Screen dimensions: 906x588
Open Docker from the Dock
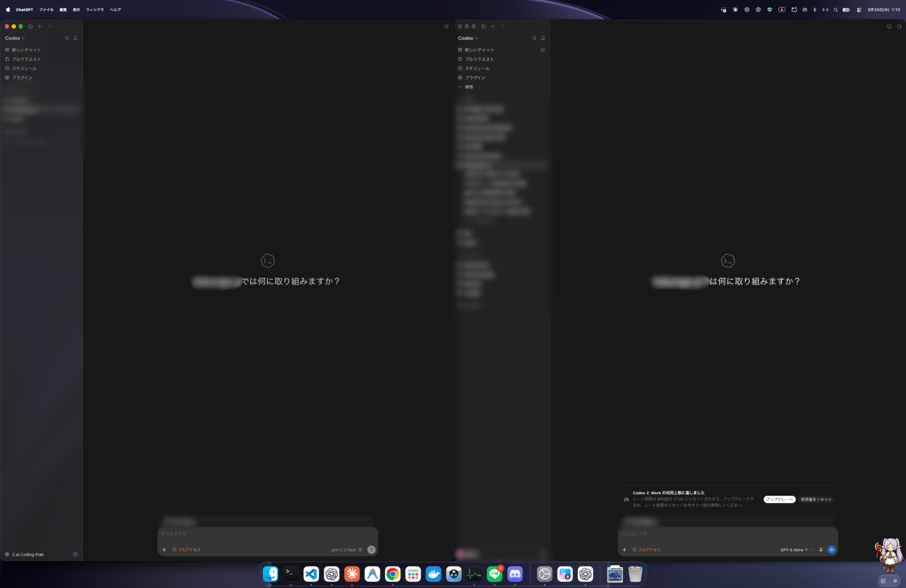coord(433,574)
